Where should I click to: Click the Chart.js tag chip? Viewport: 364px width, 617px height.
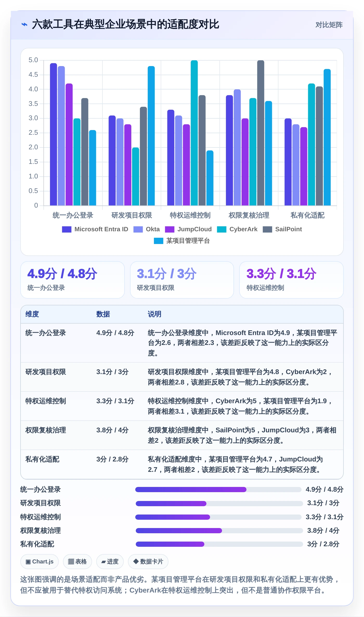click(x=40, y=562)
